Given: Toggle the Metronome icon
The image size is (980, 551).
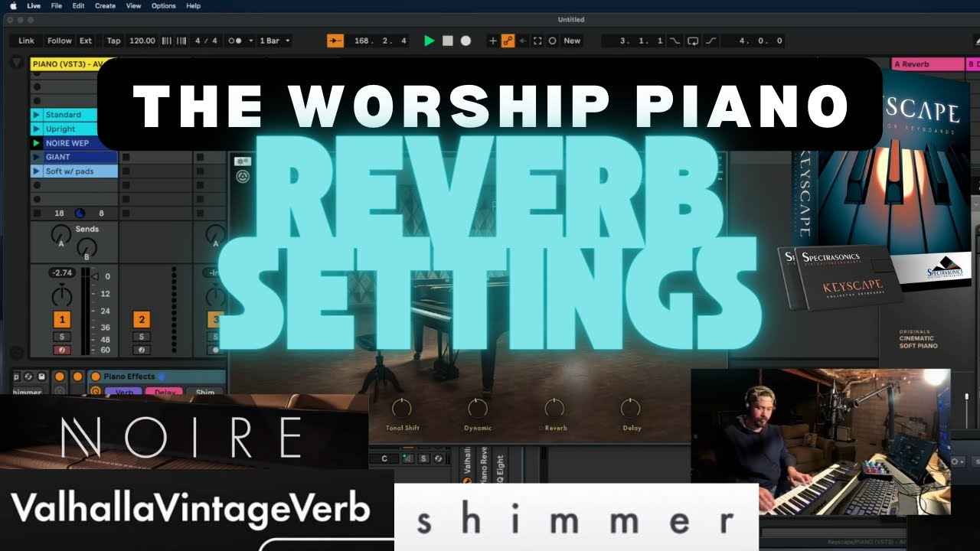Looking at the screenshot, I should coord(236,41).
